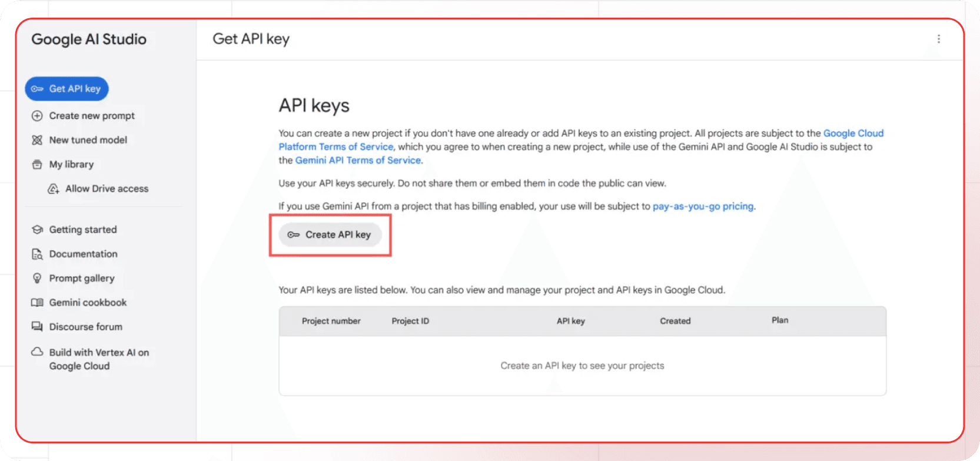
Task: Select Get API key in sidebar
Action: pyautogui.click(x=67, y=89)
